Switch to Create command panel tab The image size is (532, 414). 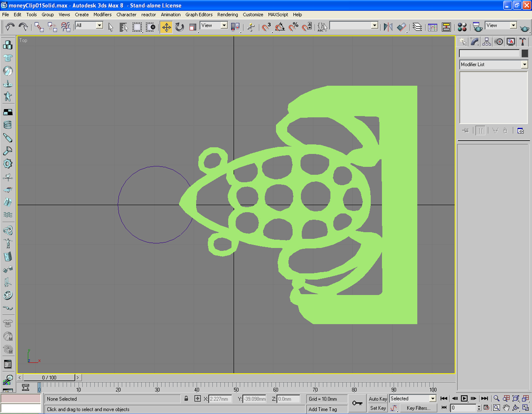click(462, 42)
